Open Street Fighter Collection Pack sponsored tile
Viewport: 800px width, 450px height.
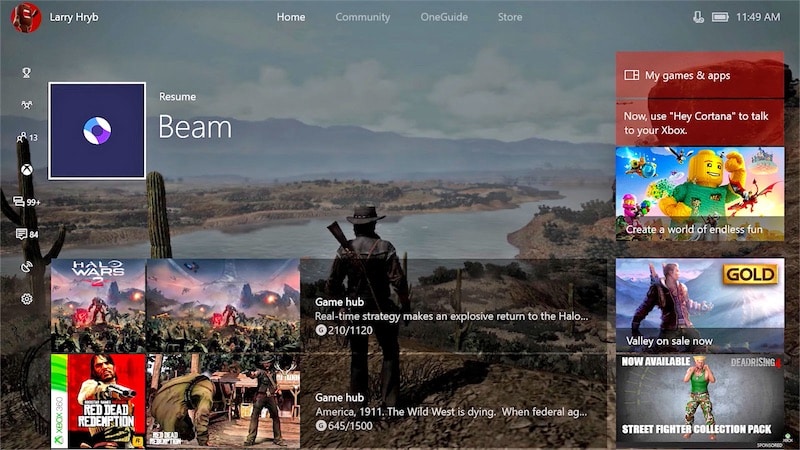pyautogui.click(x=699, y=401)
